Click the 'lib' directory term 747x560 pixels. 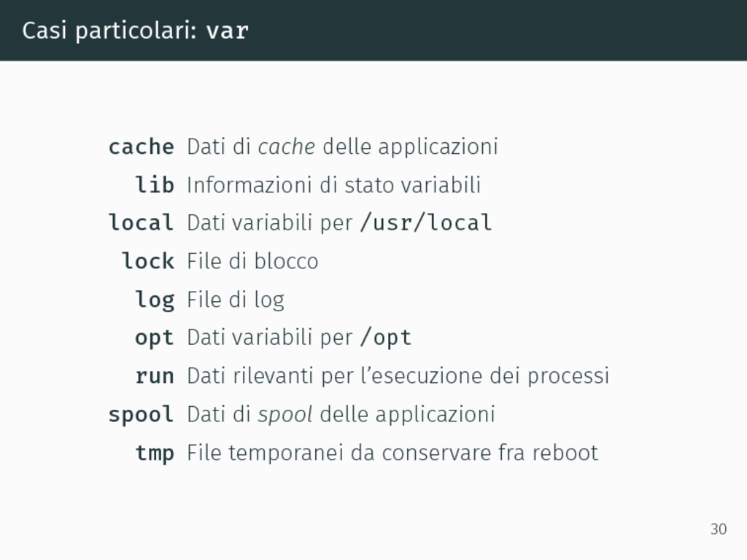pyautogui.click(x=155, y=184)
